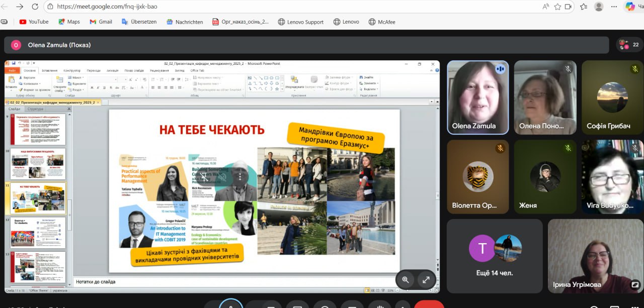The height and width of the screenshot is (308, 644).
Task: Open the browser settings three-dots menu
Action: coord(614,7)
